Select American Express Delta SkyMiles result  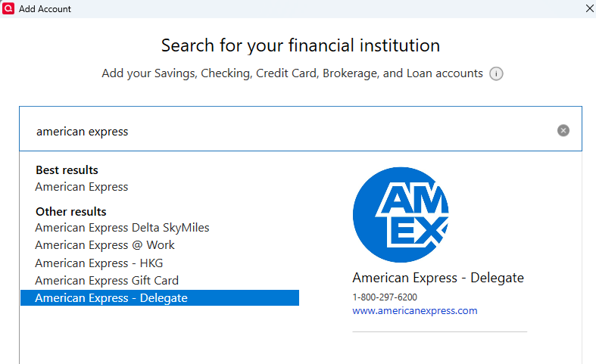pos(122,228)
